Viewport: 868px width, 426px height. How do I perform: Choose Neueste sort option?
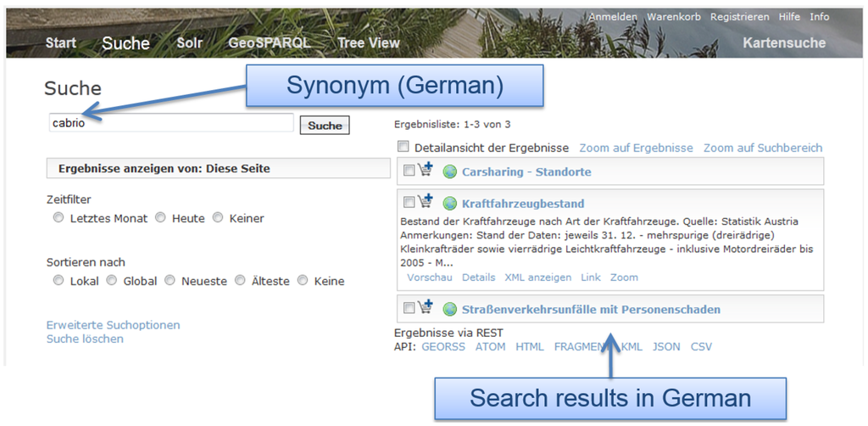click(170, 280)
